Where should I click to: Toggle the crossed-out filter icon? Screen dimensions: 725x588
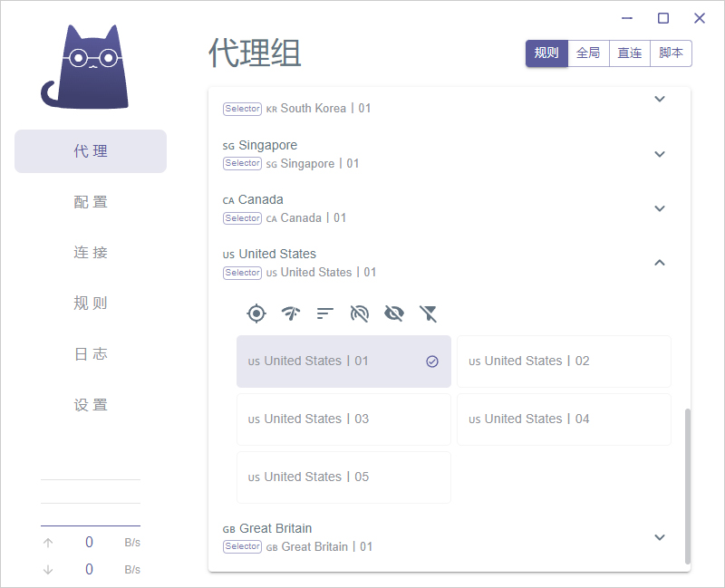[429, 313]
